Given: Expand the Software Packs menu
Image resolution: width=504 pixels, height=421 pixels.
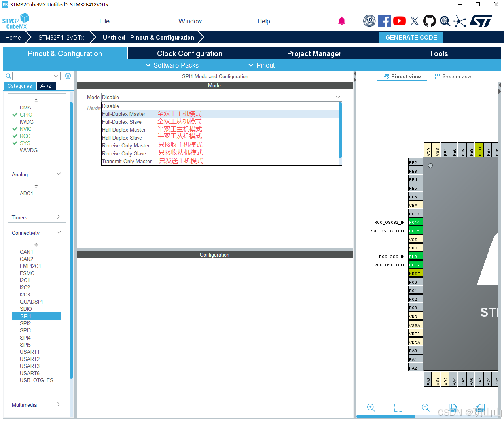Looking at the screenshot, I should pos(172,65).
